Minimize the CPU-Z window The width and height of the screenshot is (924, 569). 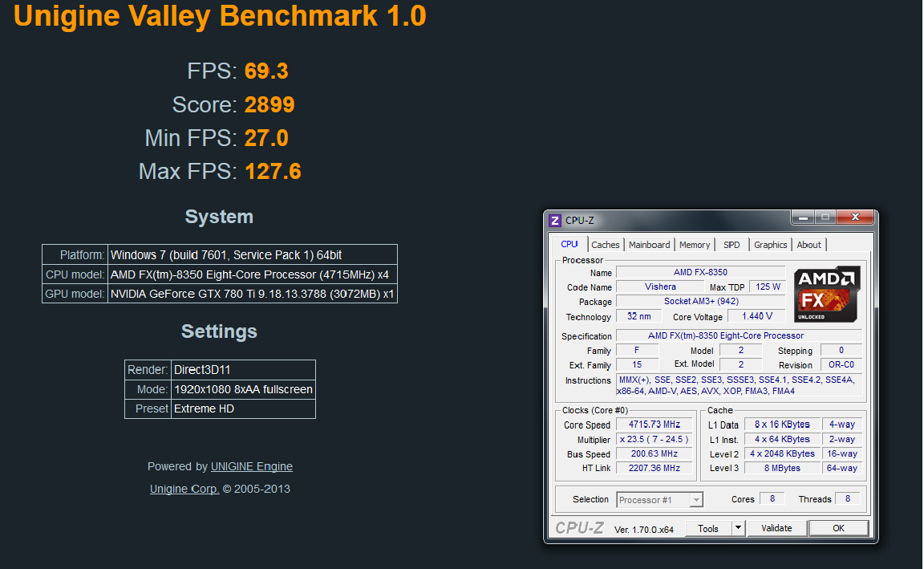tap(802, 217)
